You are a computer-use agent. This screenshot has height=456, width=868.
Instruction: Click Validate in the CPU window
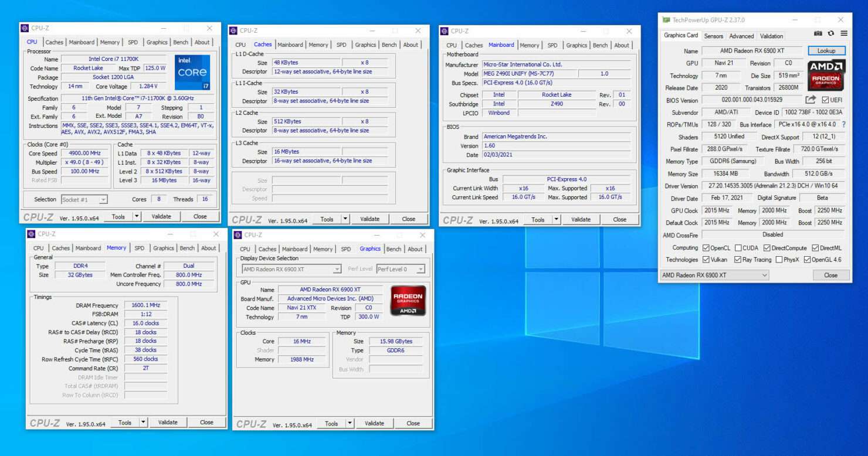point(161,216)
